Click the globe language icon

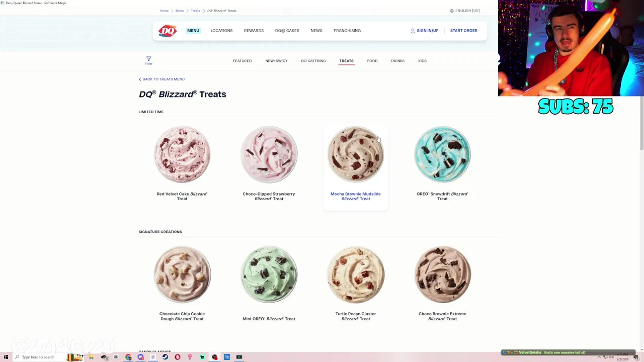pos(452,11)
